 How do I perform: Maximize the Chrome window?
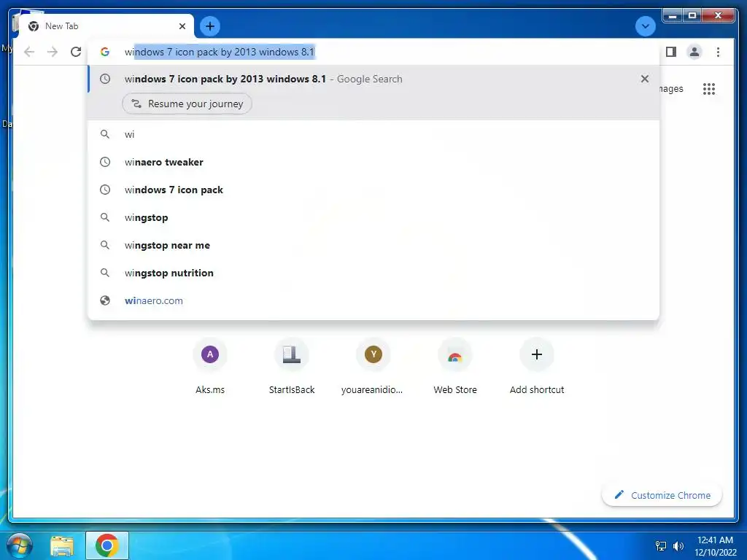(692, 16)
